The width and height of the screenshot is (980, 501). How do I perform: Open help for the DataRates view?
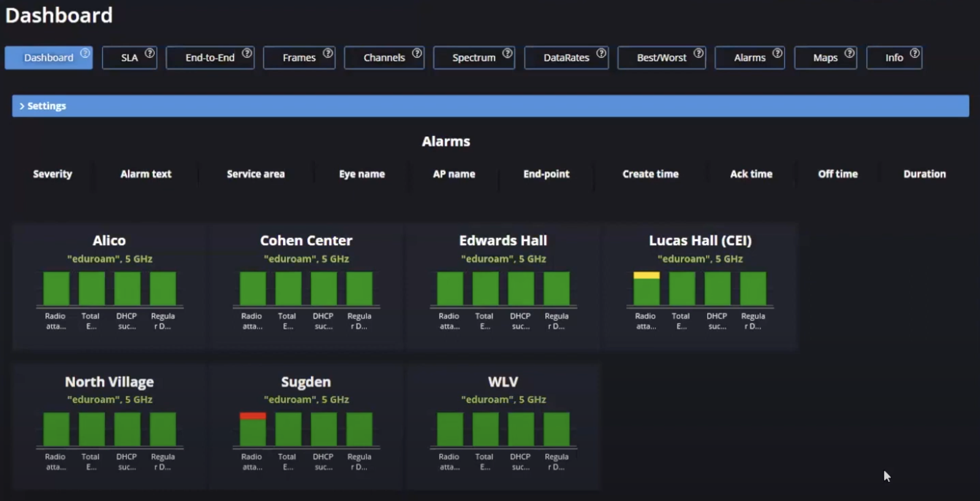(601, 53)
